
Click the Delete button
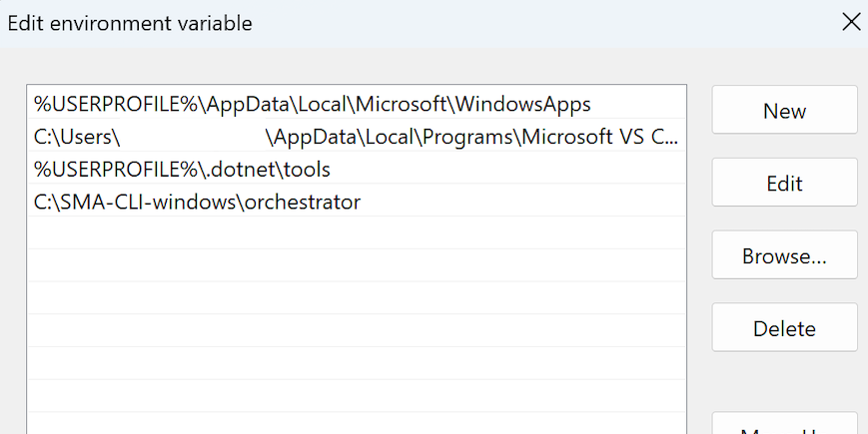[784, 329]
